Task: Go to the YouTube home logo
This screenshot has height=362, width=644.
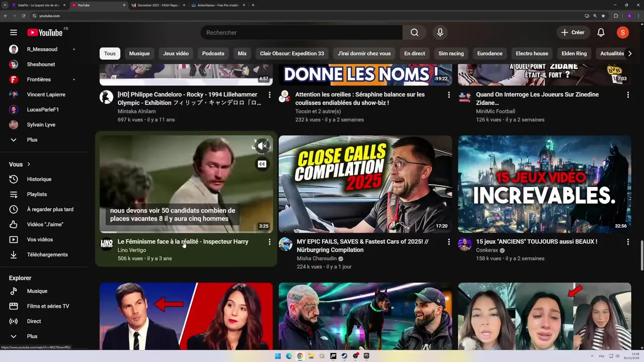Action: [x=45, y=33]
